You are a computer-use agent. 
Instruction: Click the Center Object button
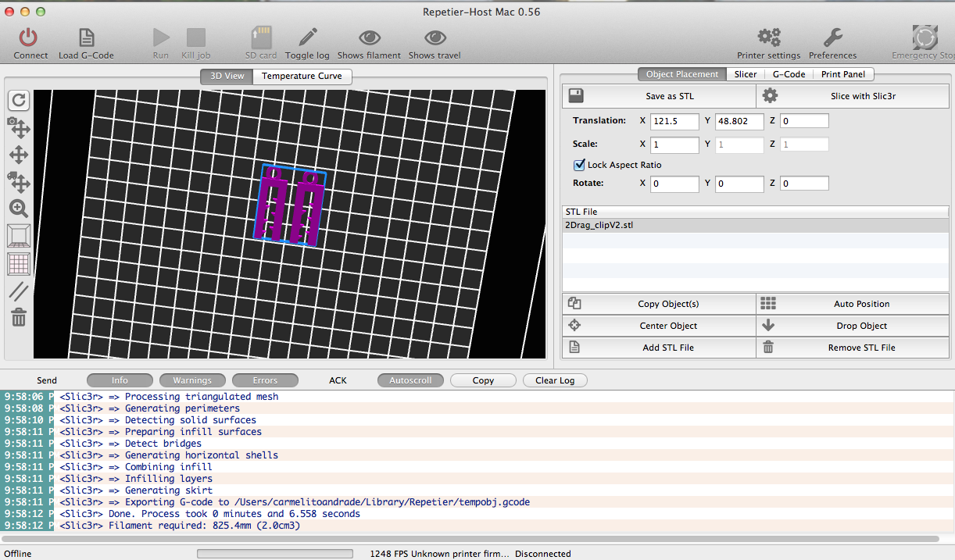tap(659, 326)
